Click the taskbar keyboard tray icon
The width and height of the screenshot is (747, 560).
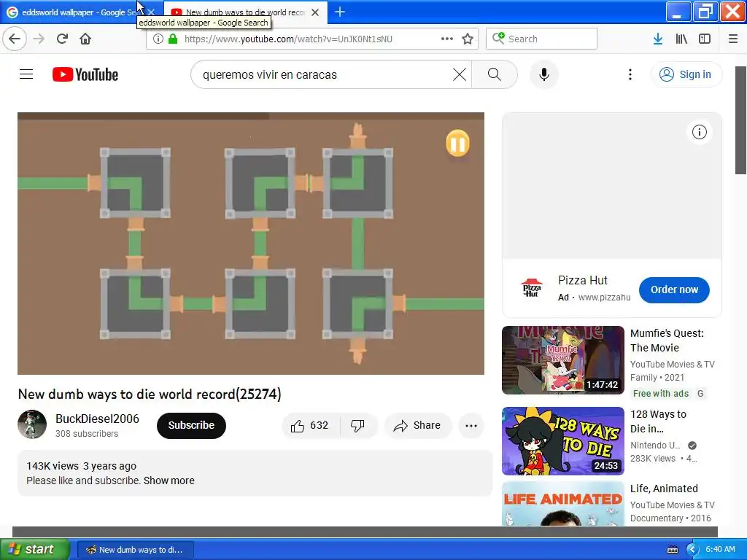click(672, 550)
